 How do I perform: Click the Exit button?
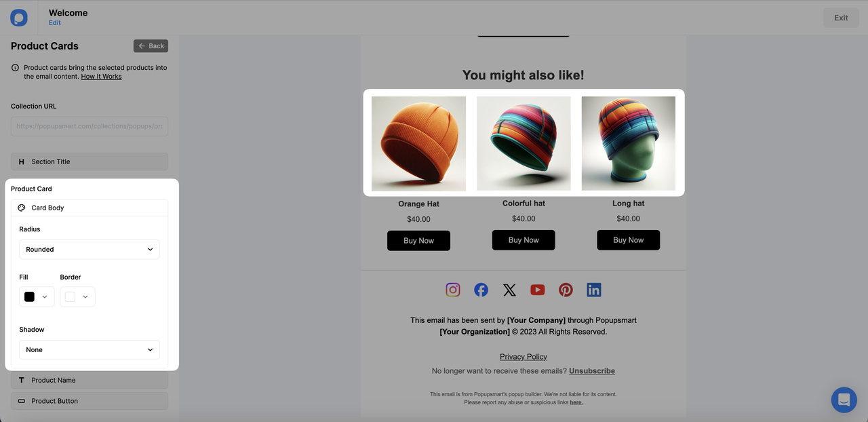pyautogui.click(x=841, y=18)
